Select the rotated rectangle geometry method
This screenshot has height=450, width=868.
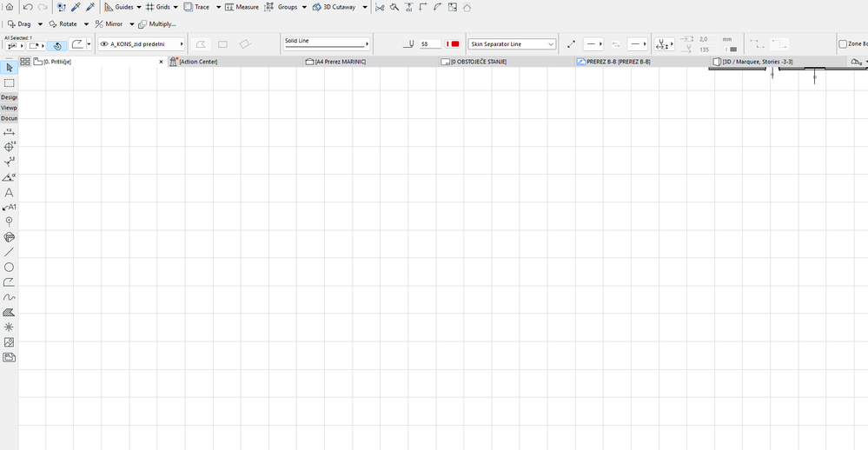(245, 44)
